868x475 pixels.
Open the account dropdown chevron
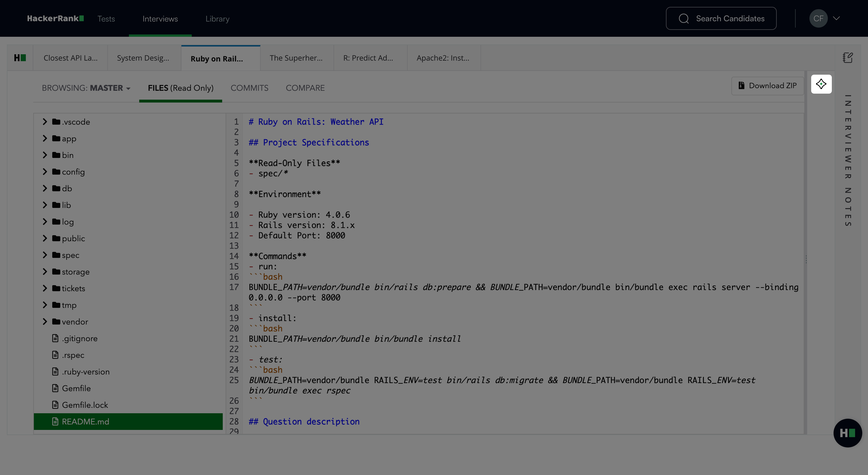[836, 19]
